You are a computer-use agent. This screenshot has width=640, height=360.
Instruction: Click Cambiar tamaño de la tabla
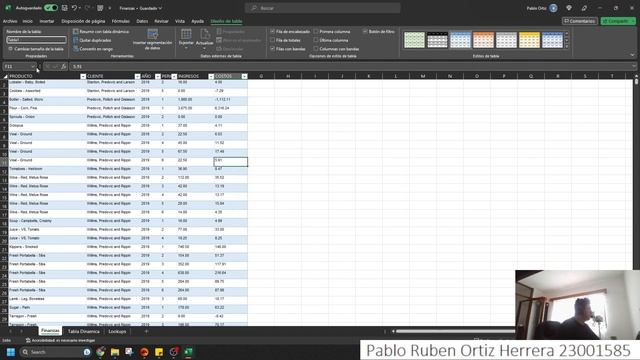(x=36, y=49)
